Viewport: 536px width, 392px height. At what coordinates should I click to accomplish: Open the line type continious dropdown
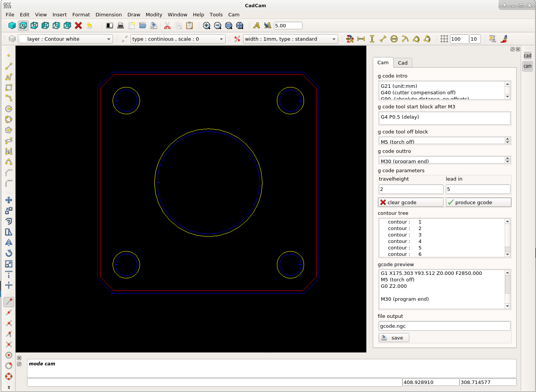click(x=178, y=39)
